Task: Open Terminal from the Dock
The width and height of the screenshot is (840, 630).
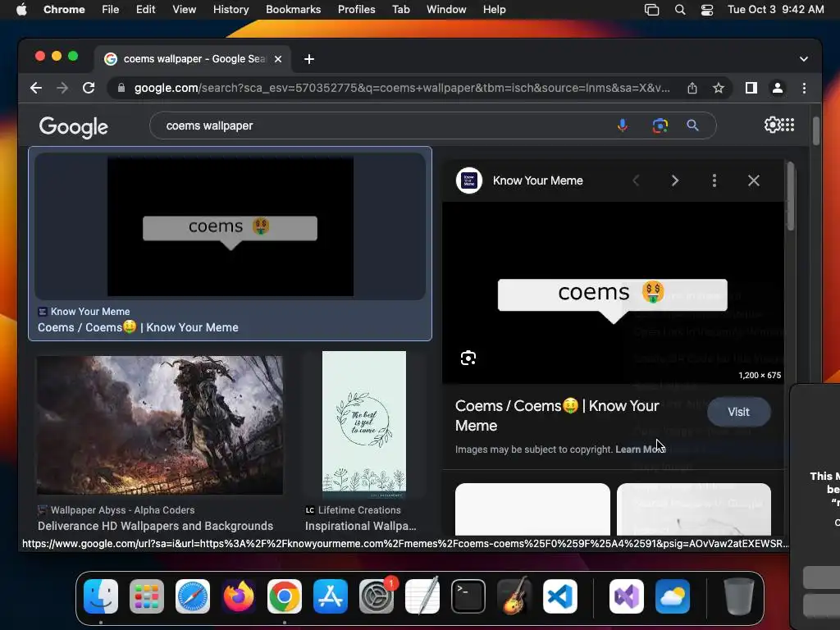Action: (468, 596)
